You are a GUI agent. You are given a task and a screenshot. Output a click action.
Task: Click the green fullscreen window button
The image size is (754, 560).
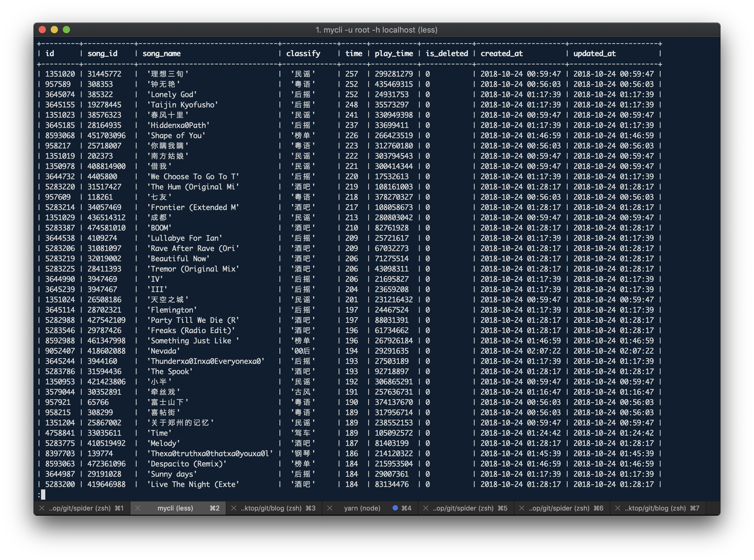coord(66,30)
